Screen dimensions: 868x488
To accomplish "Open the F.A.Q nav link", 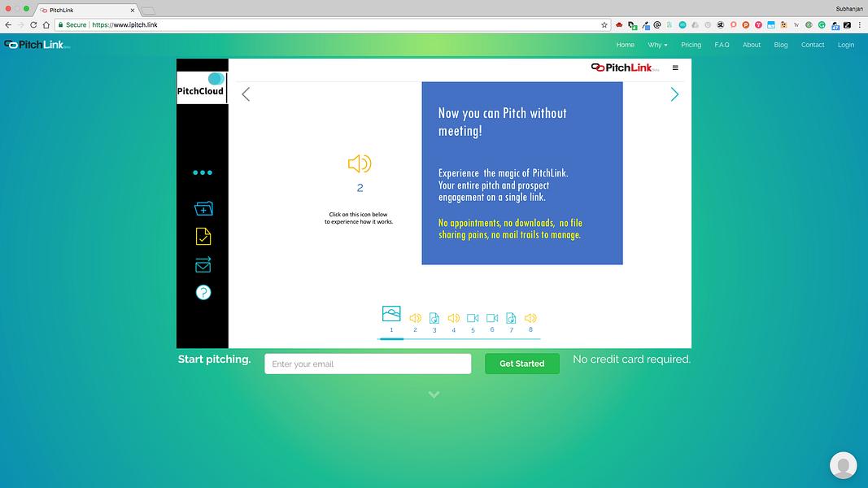I will pyautogui.click(x=722, y=45).
